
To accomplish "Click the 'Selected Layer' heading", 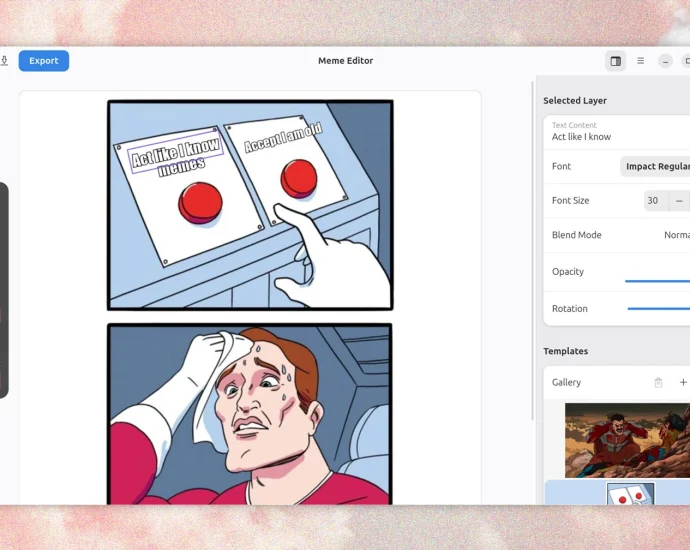I will tap(575, 101).
